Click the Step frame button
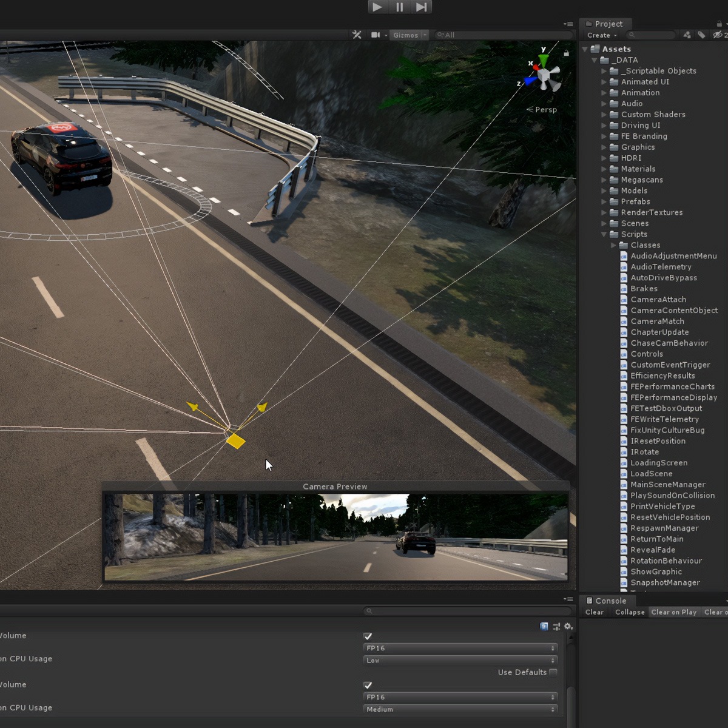The height and width of the screenshot is (728, 728). coord(420,7)
